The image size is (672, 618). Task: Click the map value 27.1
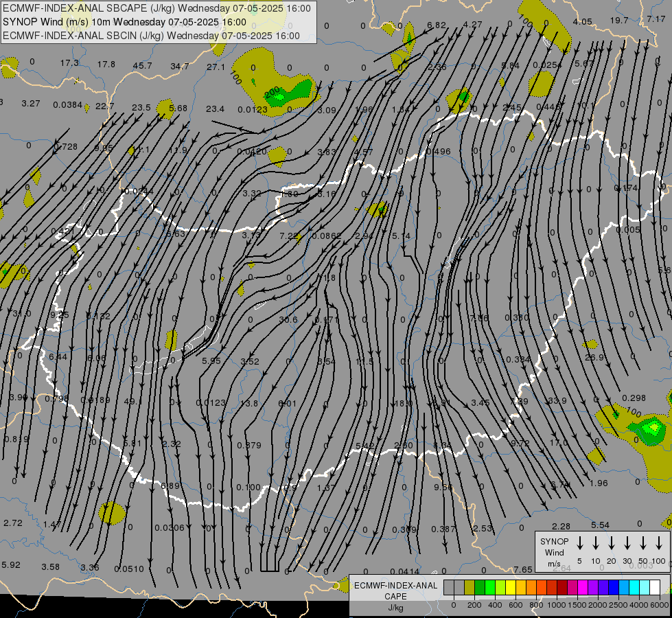click(216, 67)
